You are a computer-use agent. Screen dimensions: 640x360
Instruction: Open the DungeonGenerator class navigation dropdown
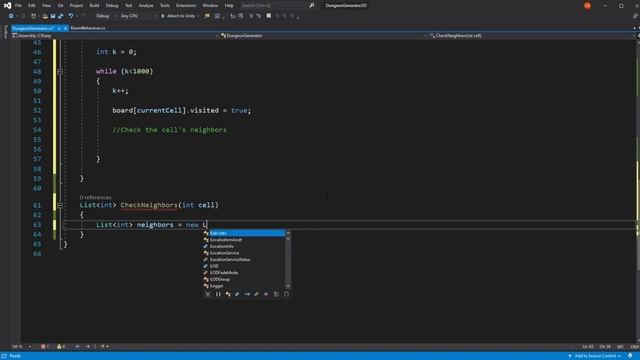(x=324, y=36)
